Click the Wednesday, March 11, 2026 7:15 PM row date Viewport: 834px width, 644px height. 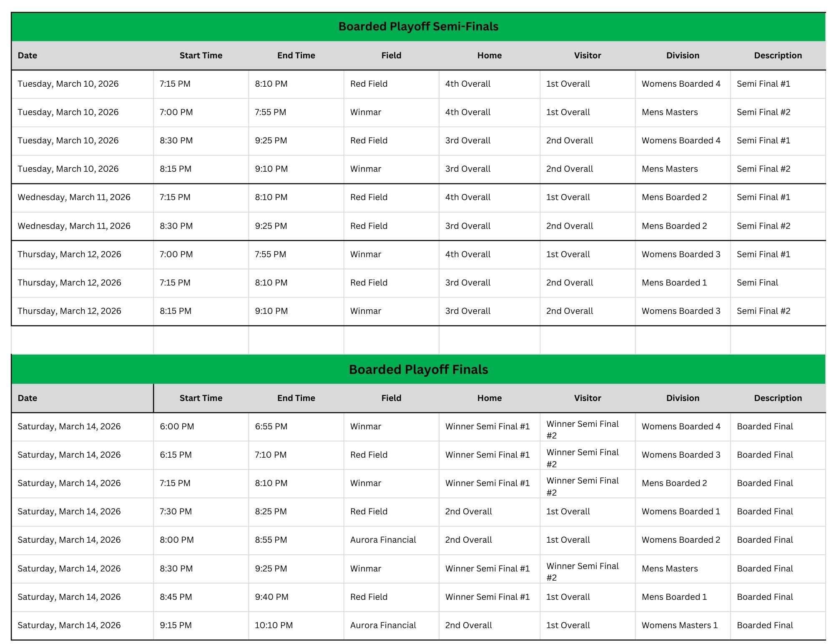tap(74, 197)
